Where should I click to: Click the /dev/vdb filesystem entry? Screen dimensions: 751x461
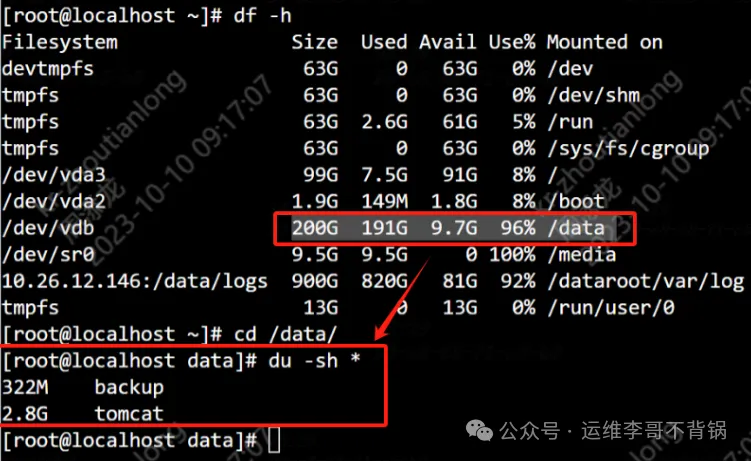click(48, 229)
